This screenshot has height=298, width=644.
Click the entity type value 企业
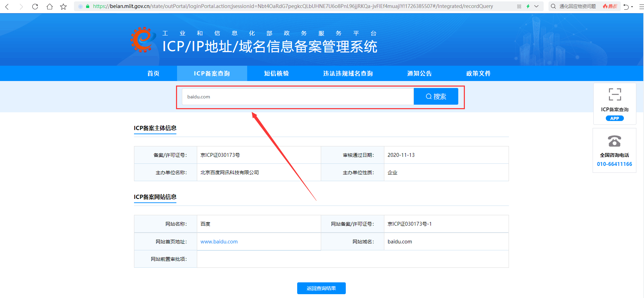click(392, 172)
